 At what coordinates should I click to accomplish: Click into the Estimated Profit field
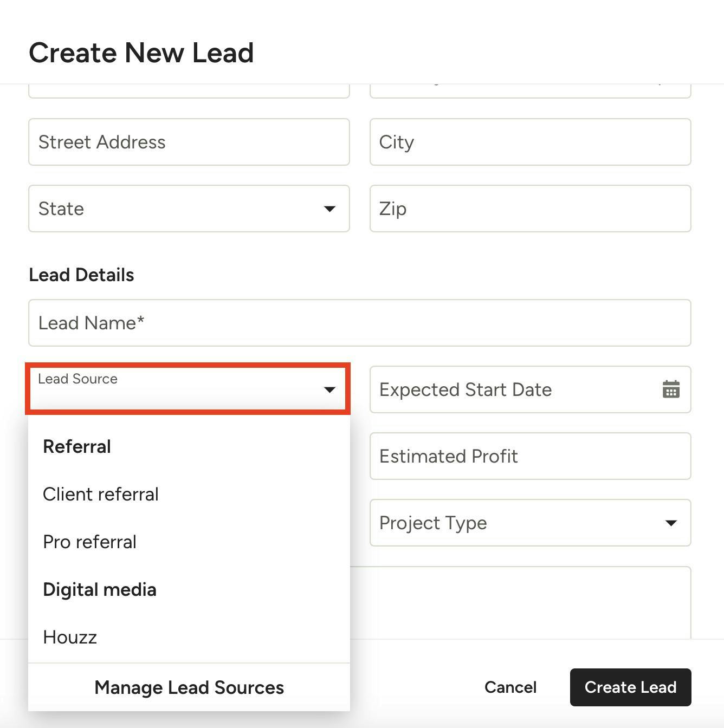pyautogui.click(x=529, y=456)
